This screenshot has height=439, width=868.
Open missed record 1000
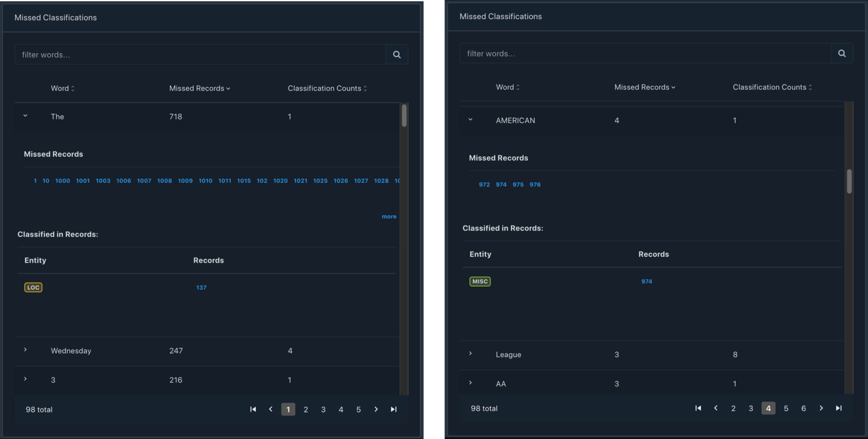pyautogui.click(x=62, y=181)
